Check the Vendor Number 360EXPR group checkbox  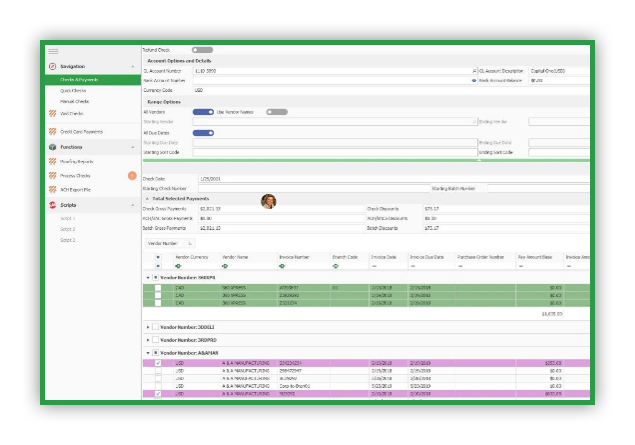click(x=156, y=278)
